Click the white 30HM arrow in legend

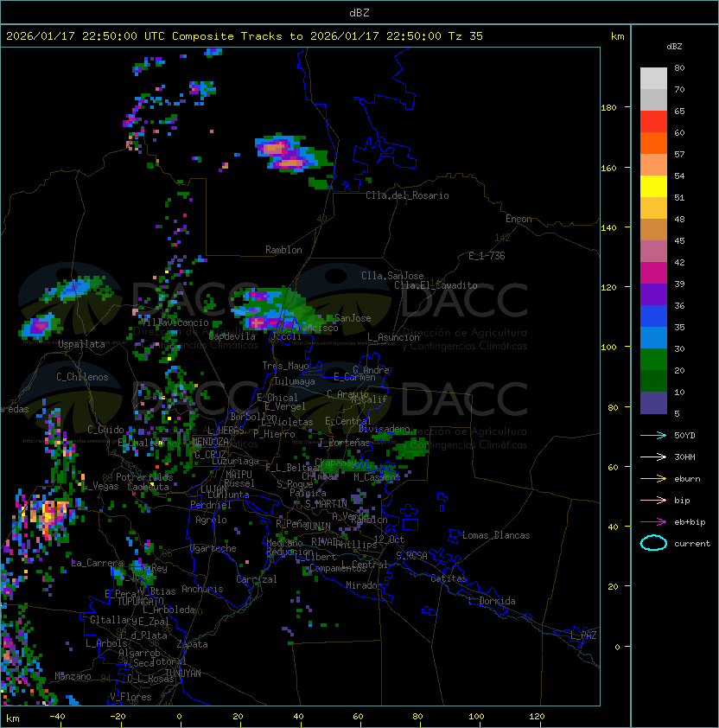point(653,457)
